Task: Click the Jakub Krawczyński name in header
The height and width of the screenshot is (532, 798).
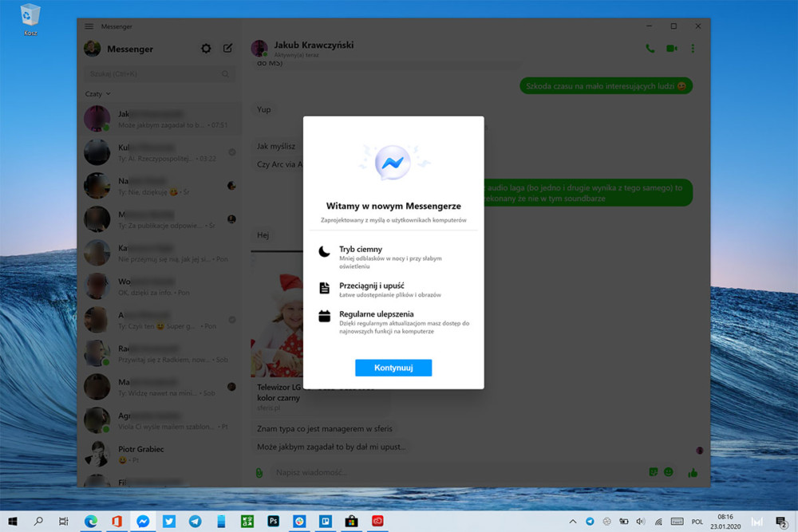Action: [x=314, y=45]
